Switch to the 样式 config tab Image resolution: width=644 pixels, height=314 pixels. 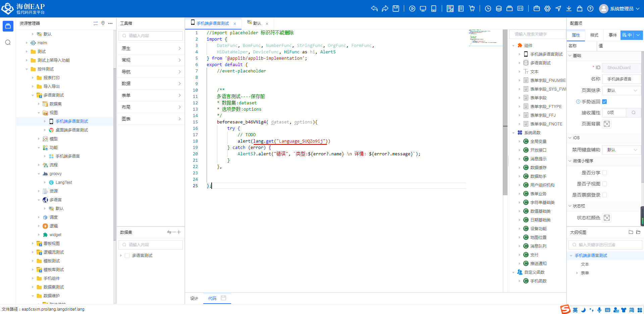[594, 35]
